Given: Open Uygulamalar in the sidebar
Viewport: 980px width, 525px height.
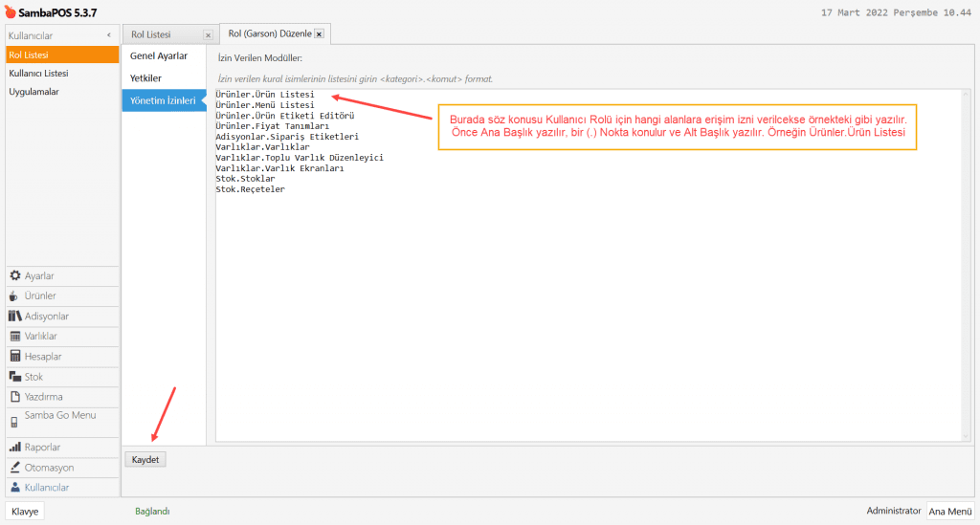Looking at the screenshot, I should click(x=62, y=91).
